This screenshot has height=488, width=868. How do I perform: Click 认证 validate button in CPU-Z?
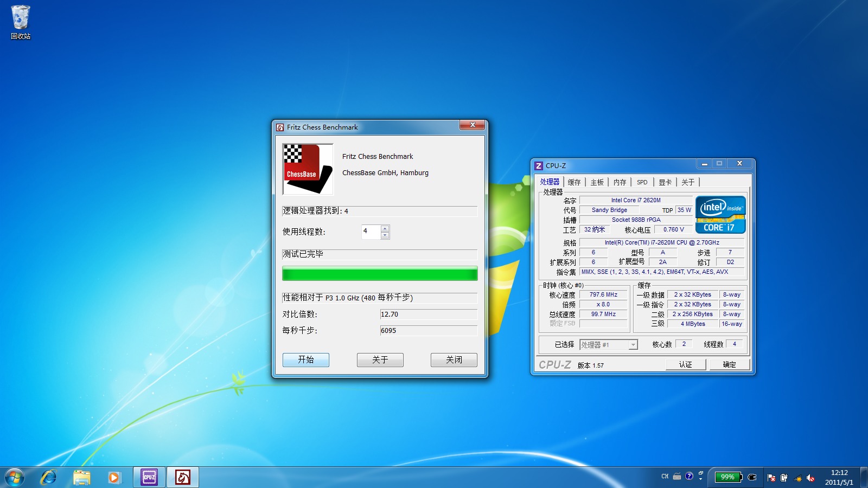click(686, 365)
